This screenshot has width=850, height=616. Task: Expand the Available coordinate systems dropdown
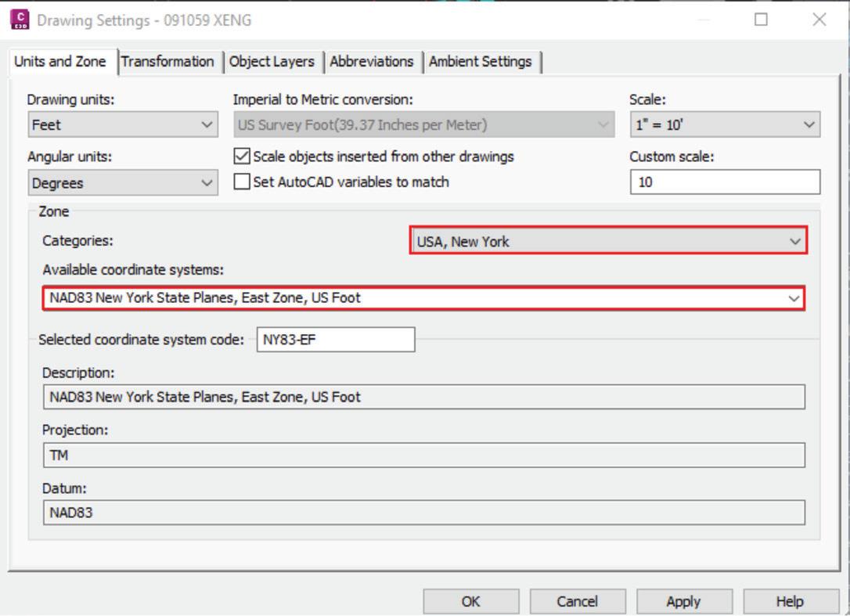click(x=424, y=297)
